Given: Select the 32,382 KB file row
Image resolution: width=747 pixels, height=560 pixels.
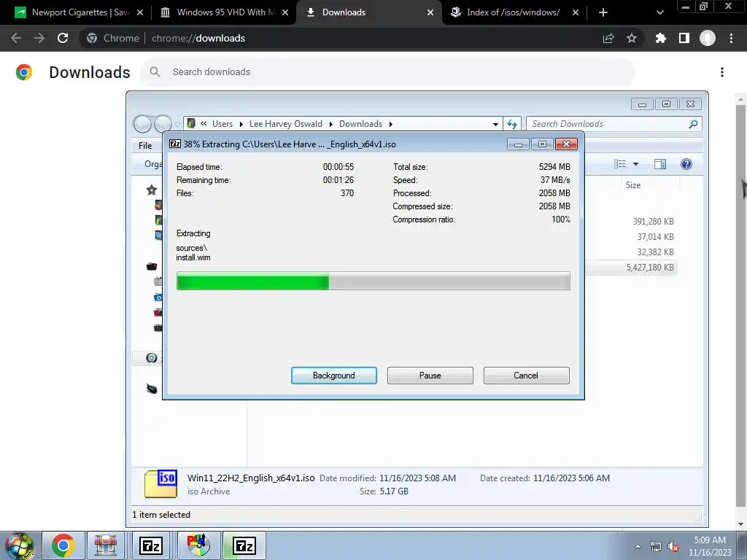Looking at the screenshot, I should 655,252.
